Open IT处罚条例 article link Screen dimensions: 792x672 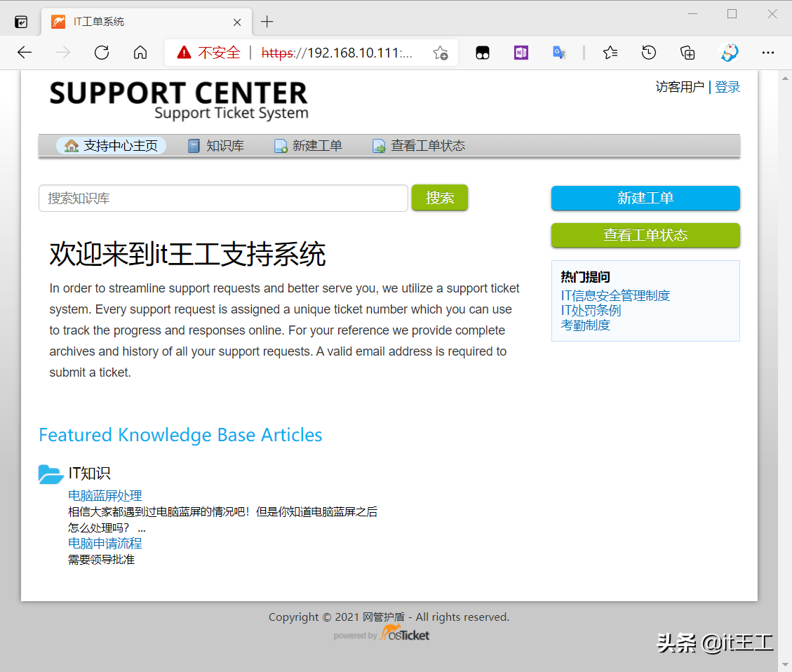click(x=591, y=311)
